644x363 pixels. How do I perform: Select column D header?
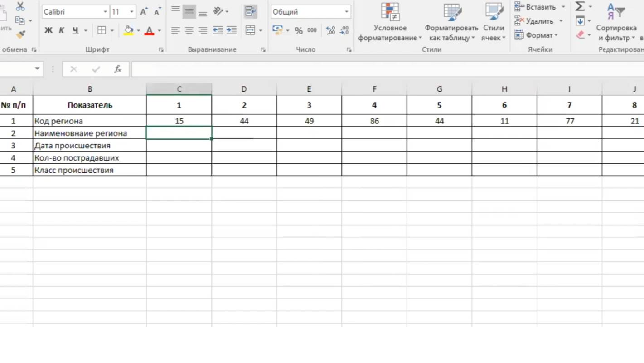pyautogui.click(x=244, y=89)
